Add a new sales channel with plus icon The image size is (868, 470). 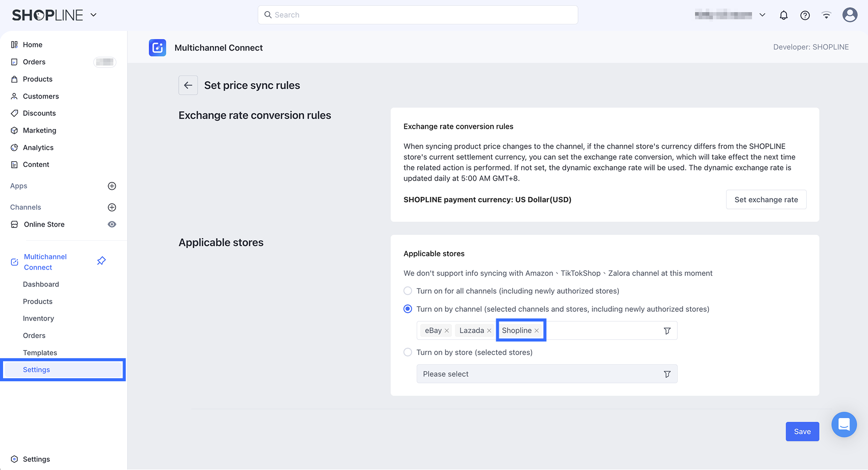point(112,207)
